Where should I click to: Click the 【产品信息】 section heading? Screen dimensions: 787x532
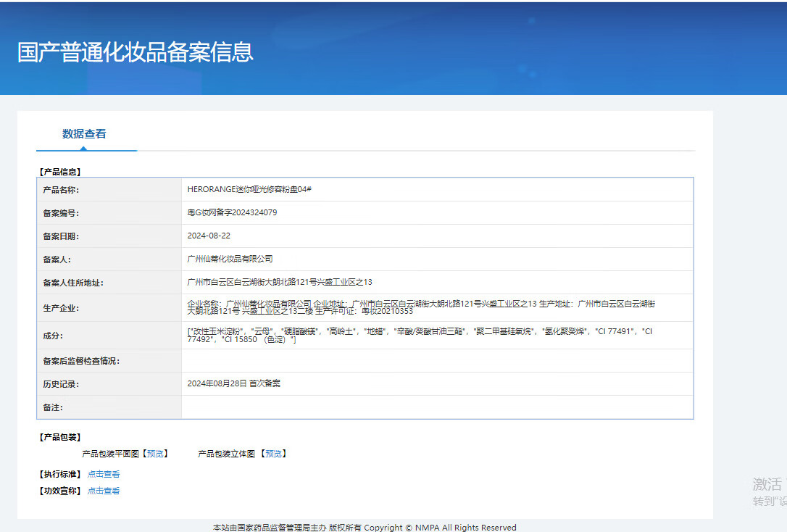tap(60, 173)
